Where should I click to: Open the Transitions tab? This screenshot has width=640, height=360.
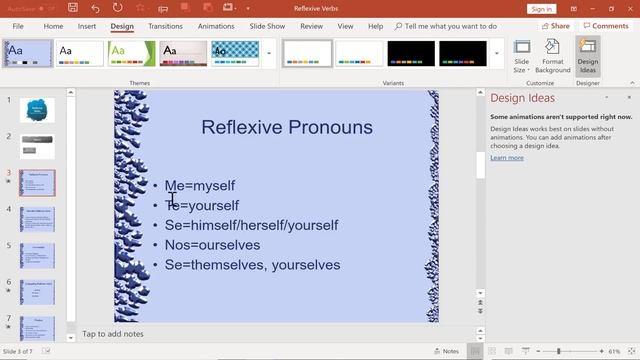(x=165, y=26)
